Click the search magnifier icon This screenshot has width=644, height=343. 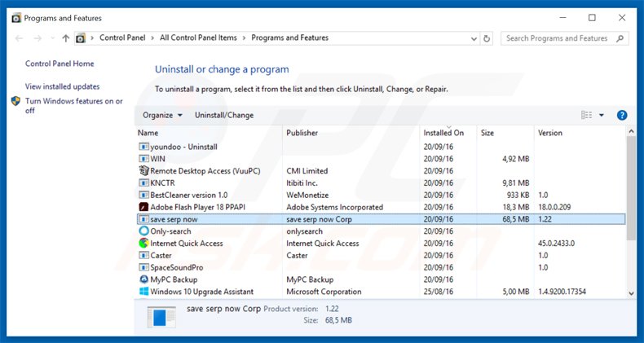[x=620, y=38]
